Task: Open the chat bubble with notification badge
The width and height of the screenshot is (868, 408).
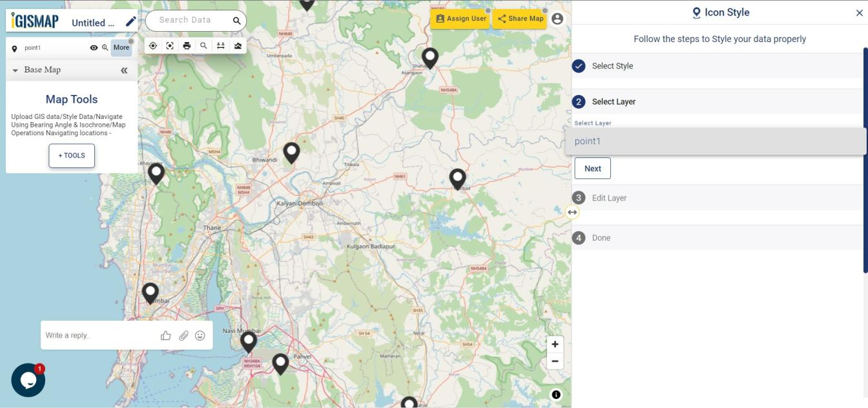Action: click(x=28, y=380)
